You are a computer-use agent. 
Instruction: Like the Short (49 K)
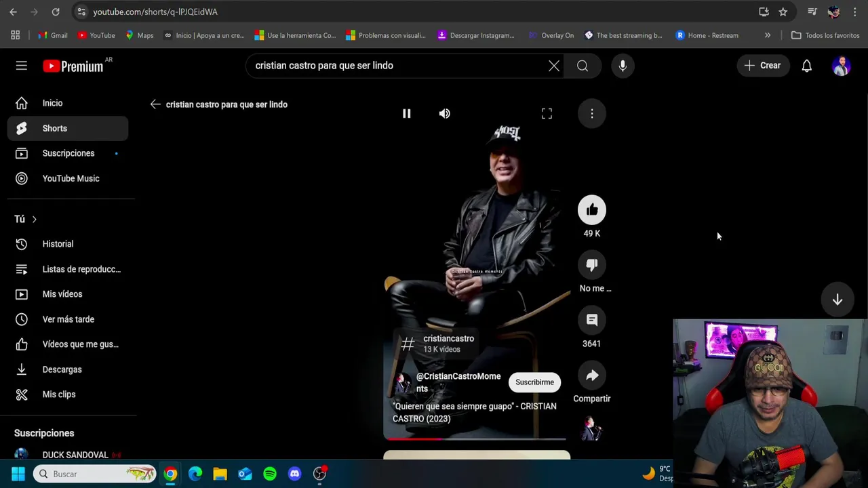pos(592,210)
